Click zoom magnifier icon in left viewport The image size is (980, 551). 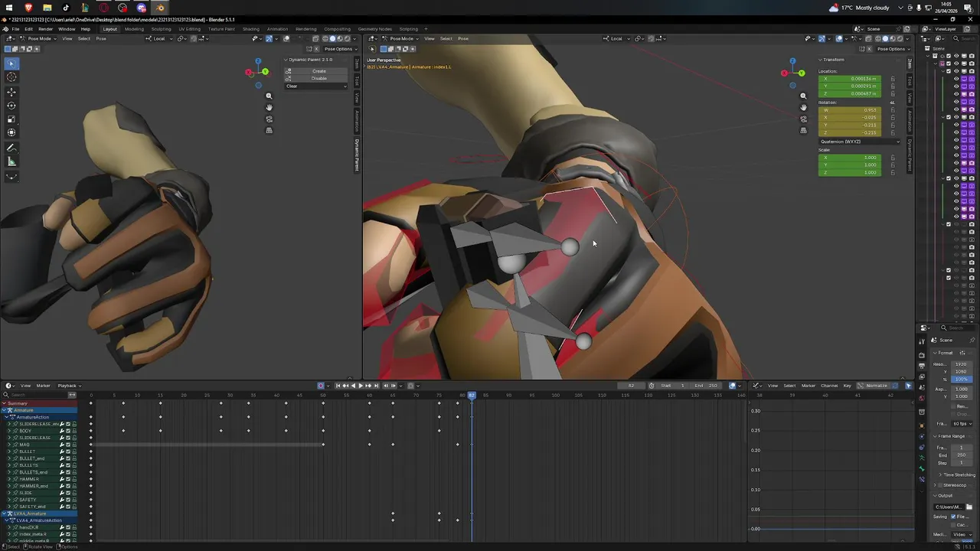tap(269, 96)
